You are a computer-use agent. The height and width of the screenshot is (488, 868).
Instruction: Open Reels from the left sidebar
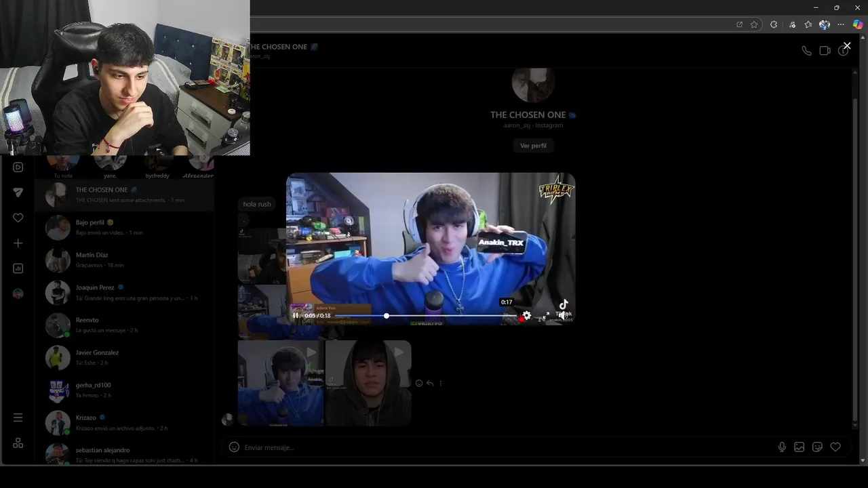(18, 167)
